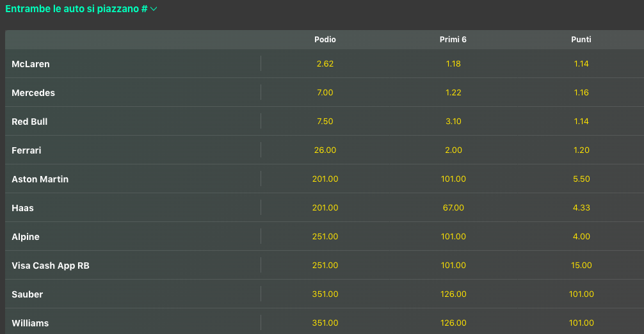Choose Alpine Punti odds 4.00
Image resolution: width=644 pixels, height=334 pixels.
(x=581, y=237)
